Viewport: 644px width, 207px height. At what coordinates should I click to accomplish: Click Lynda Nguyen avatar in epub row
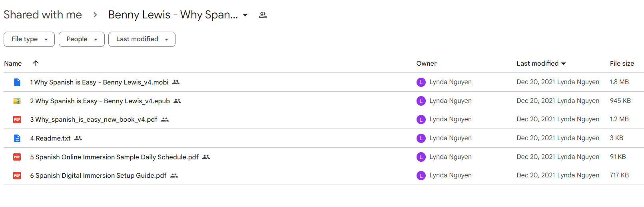421,101
